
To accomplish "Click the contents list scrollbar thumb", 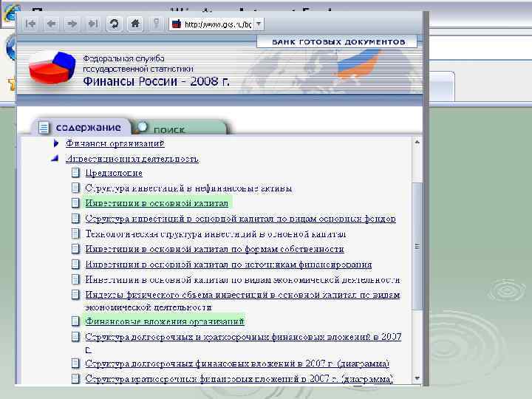I will pyautogui.click(x=417, y=246).
